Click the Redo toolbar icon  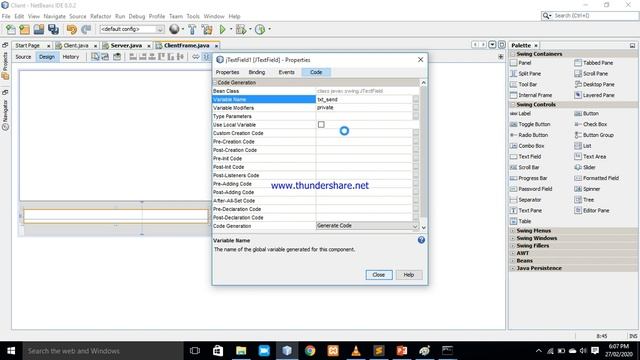86,29
